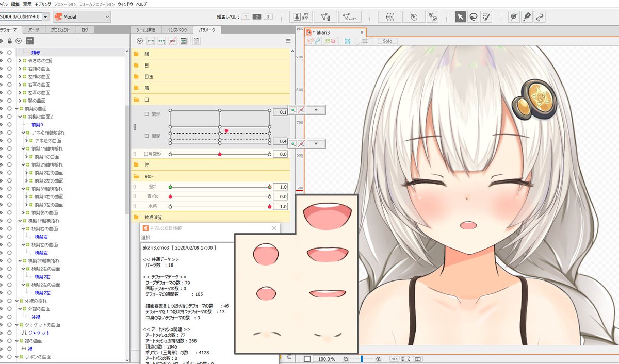Toggle lock circle for 横髪右の曲面

9,229
